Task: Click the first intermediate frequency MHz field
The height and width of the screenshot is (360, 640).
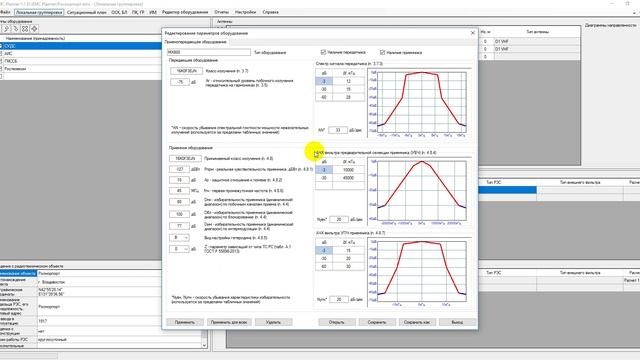Action: pyautogui.click(x=179, y=191)
